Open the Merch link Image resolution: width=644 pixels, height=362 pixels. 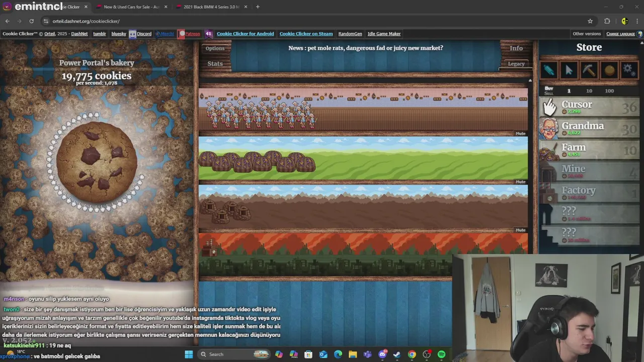coord(165,34)
